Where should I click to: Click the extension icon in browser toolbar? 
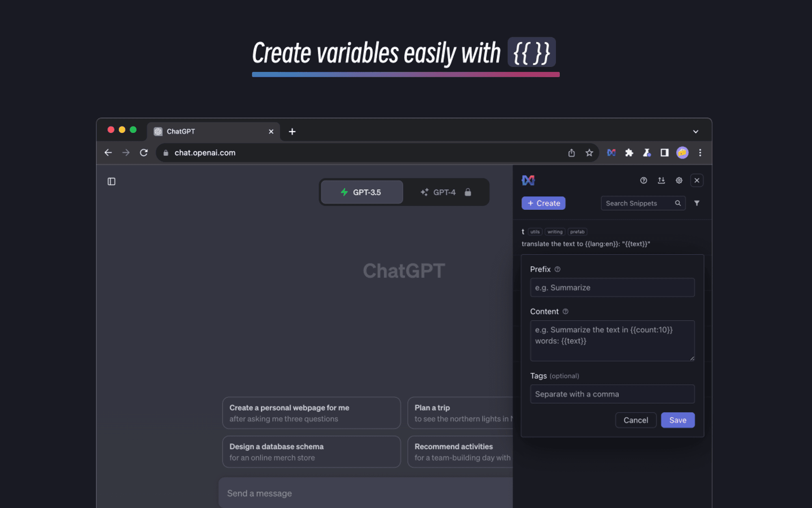tap(611, 153)
